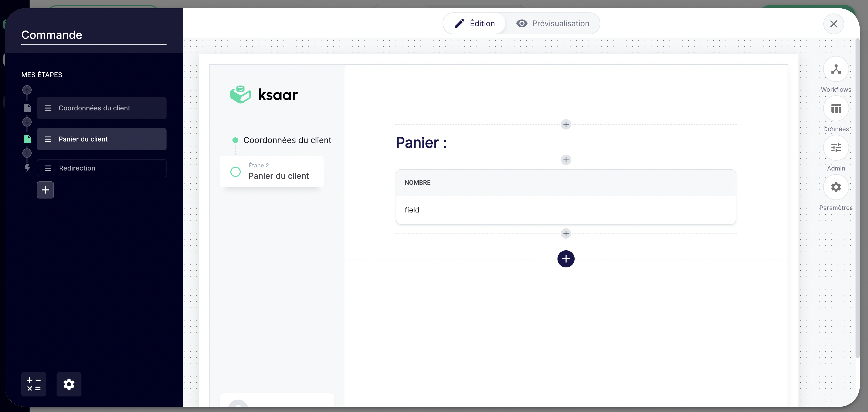Click the Panier : heading
The height and width of the screenshot is (412, 868).
tap(421, 143)
